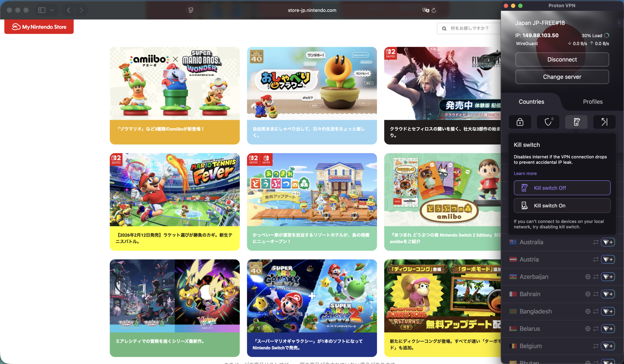Click the P2P arrows icon in the Belarus row
The height and width of the screenshot is (364, 624).
click(x=595, y=329)
